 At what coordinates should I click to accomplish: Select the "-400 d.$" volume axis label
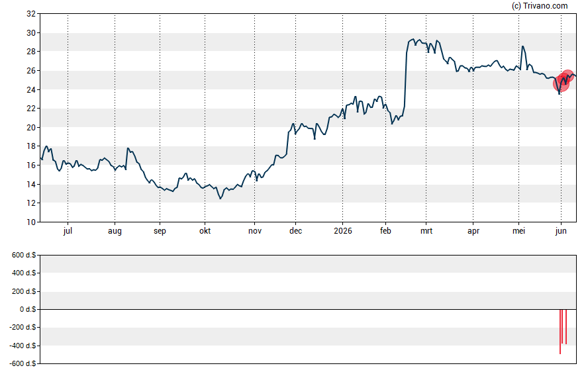point(23,346)
